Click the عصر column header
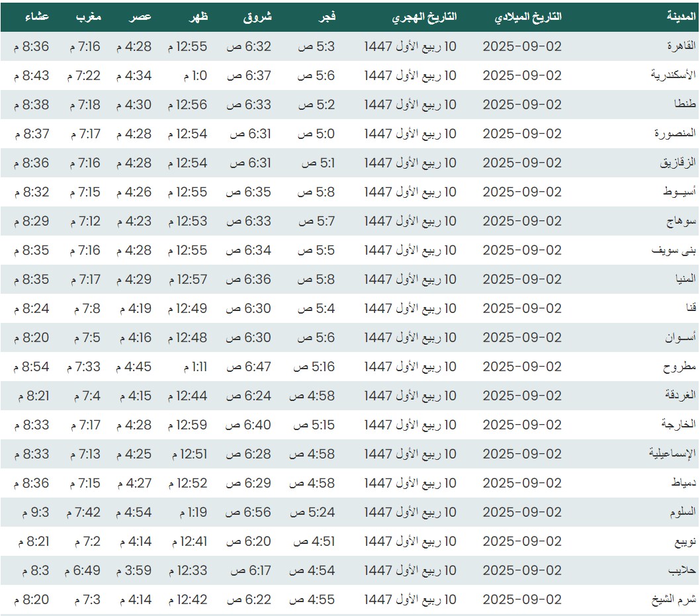 [x=140, y=17]
